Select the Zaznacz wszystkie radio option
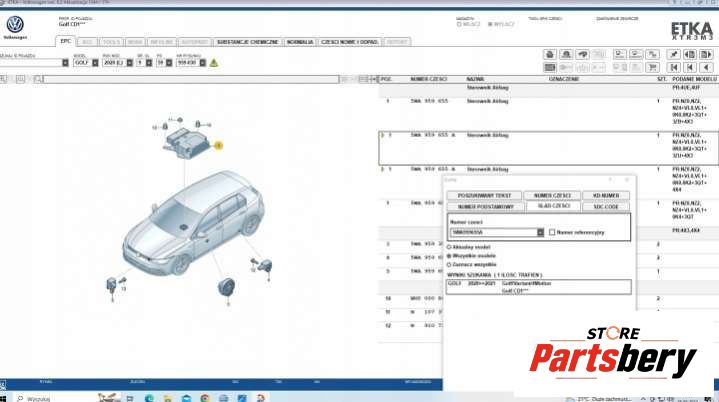This screenshot has height=402, width=719. [449, 263]
